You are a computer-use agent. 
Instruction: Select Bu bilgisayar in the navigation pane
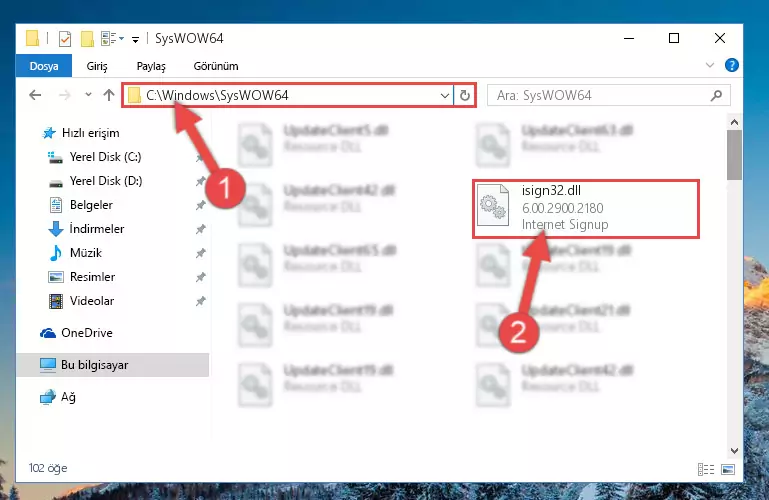coord(113,365)
